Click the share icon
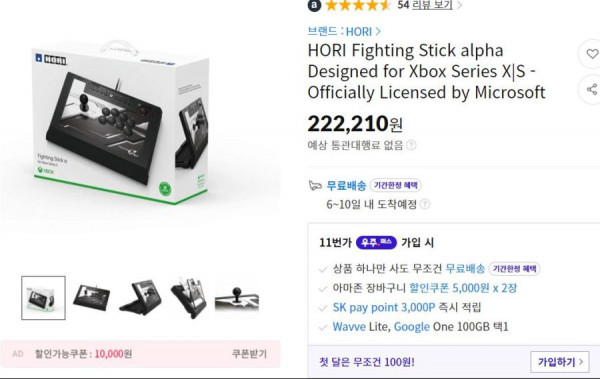600x379 pixels. tap(592, 90)
